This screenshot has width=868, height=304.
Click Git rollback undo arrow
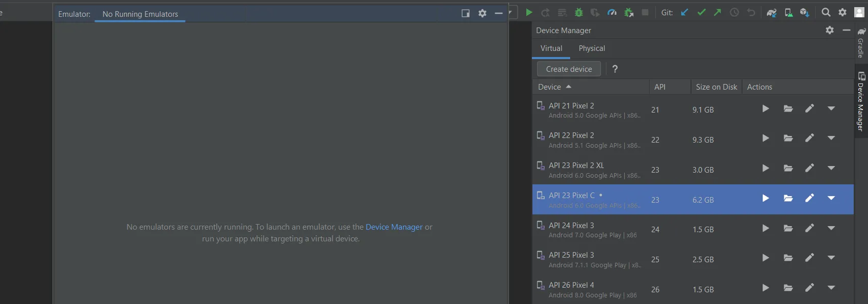(751, 12)
